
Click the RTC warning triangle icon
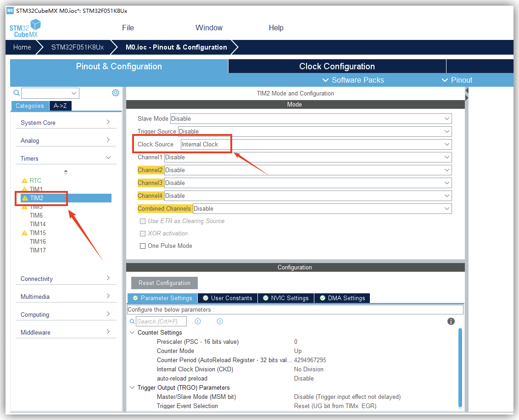(25, 181)
